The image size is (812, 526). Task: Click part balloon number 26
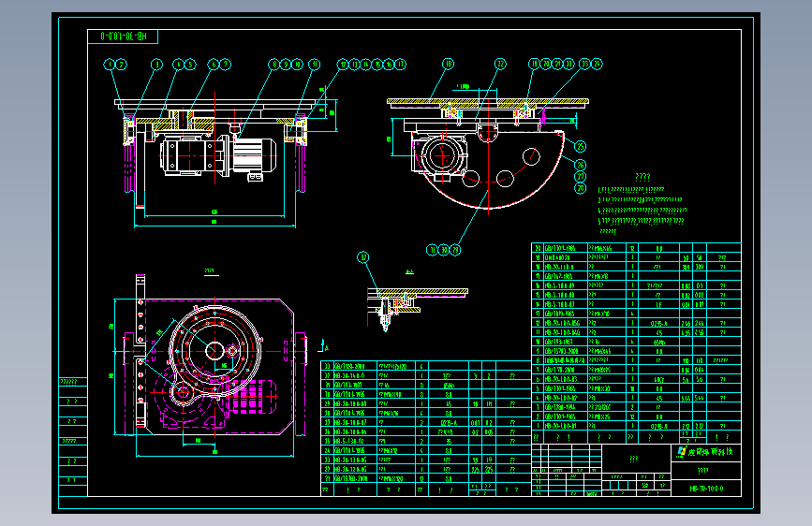pos(580,165)
